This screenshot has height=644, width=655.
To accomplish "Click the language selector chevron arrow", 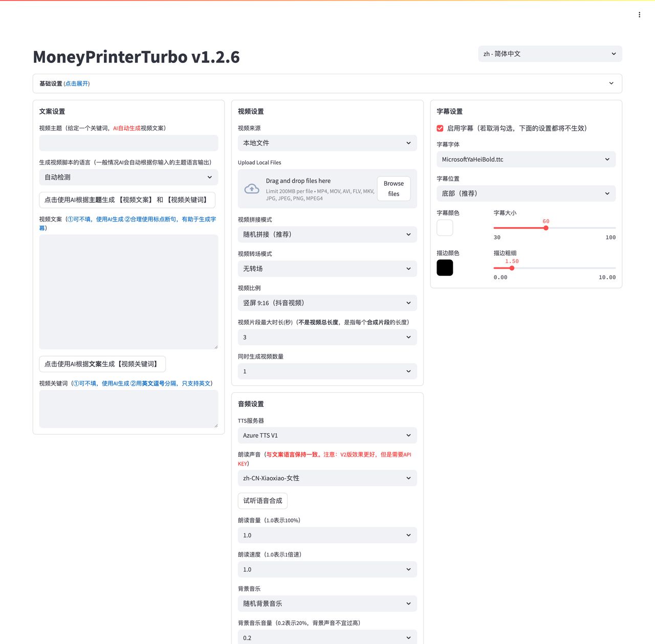I will click(614, 54).
